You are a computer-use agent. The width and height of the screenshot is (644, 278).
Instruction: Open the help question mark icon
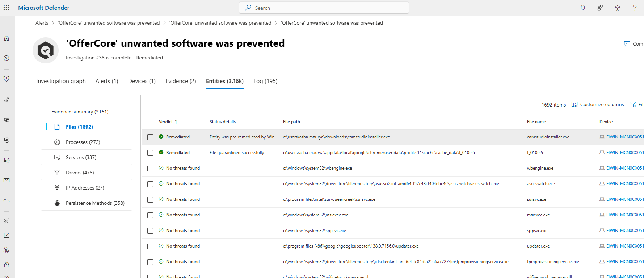(x=635, y=8)
